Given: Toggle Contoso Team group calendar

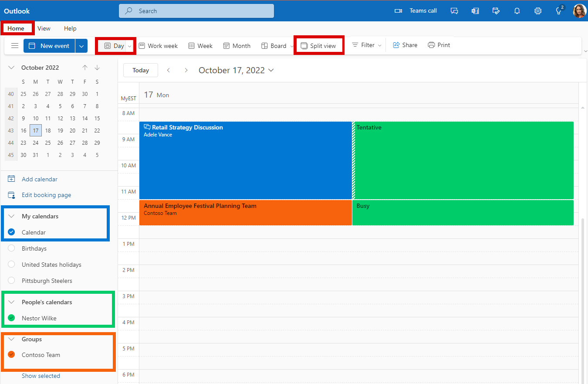Looking at the screenshot, I should click(x=12, y=355).
